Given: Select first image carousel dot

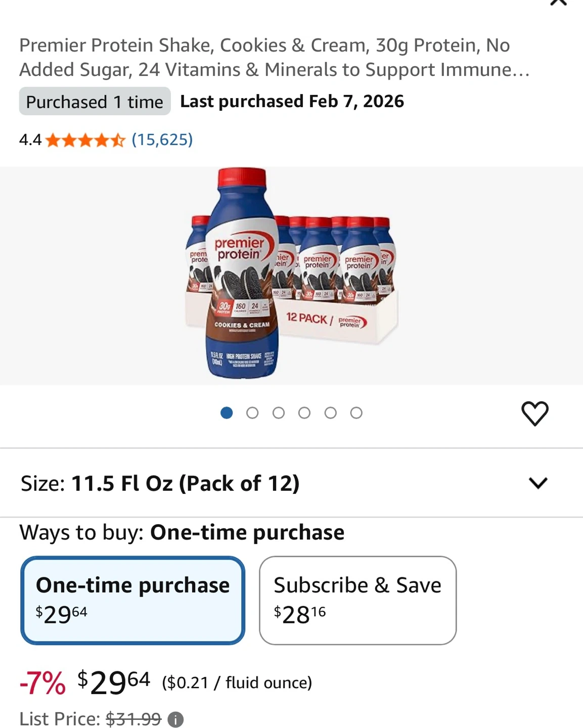Looking at the screenshot, I should coord(227,413).
